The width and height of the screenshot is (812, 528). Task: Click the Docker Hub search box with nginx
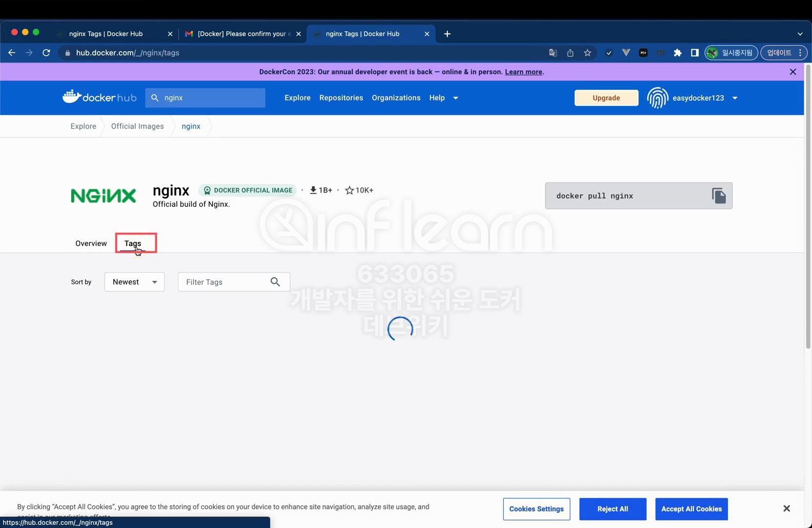pos(205,98)
